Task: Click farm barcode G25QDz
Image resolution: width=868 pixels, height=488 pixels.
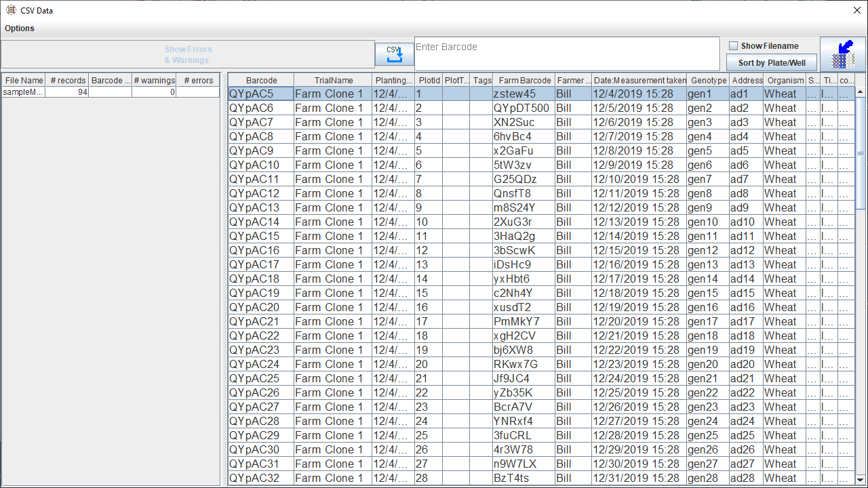Action: pyautogui.click(x=524, y=179)
